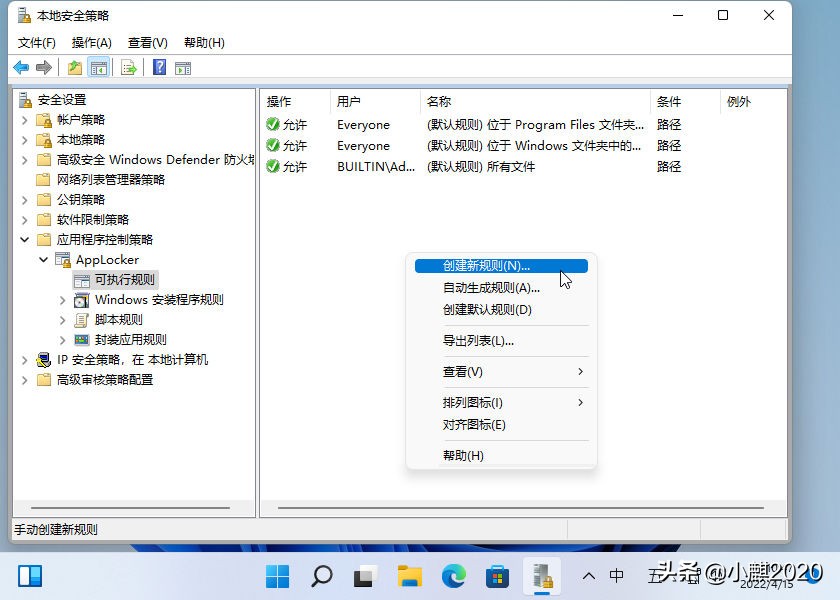This screenshot has height=600, width=840.
Task: Open the 帮助(H) menu in the menu bar
Action: point(203,42)
